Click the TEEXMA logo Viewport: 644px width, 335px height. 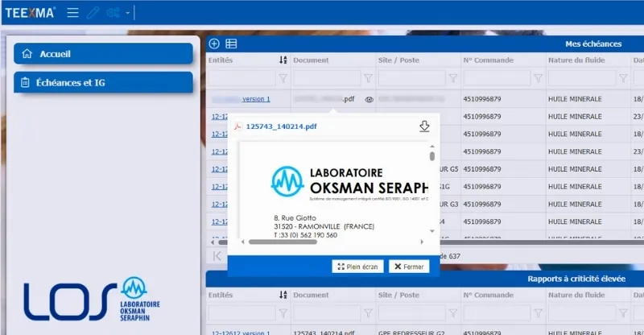click(30, 13)
